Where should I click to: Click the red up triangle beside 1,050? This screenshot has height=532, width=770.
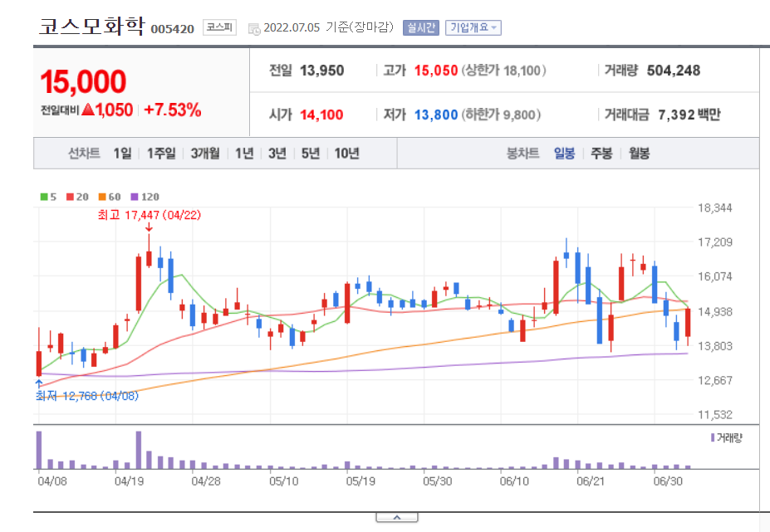(x=88, y=109)
